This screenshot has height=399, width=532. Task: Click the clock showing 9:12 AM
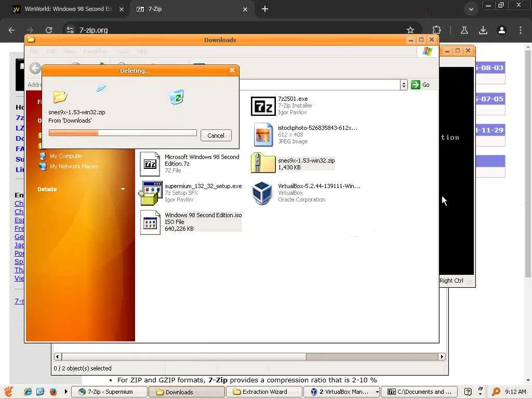(x=515, y=392)
